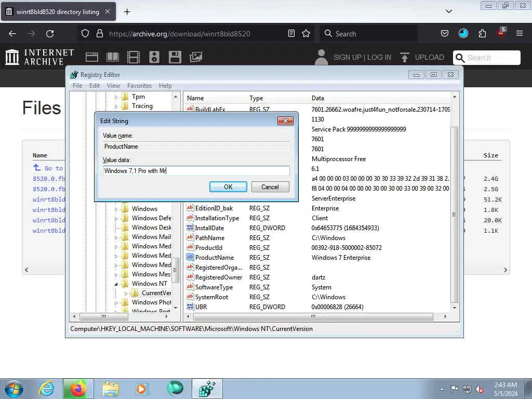Screen dimensions: 532x399
Task: Select the EditionID_bak value
Action: pos(214,208)
